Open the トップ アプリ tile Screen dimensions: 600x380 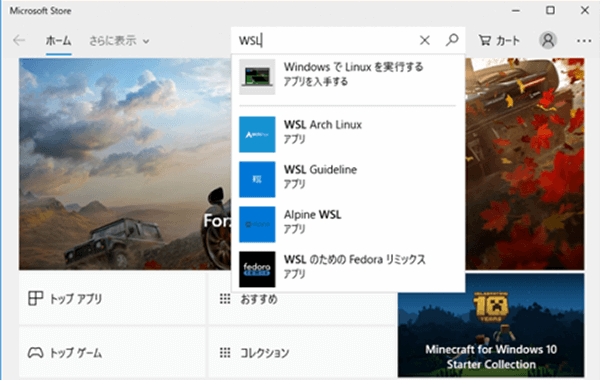(x=112, y=298)
